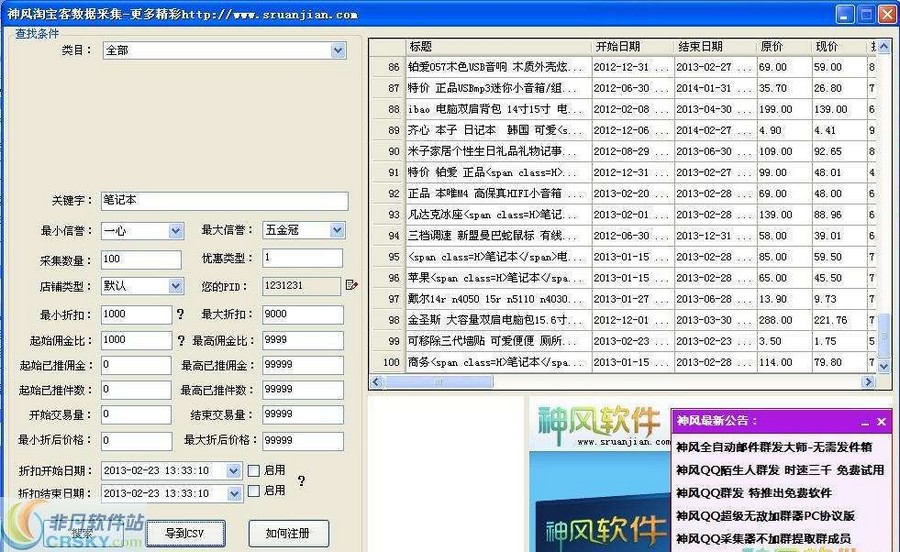Click table vertical scrollbar down arrow

click(x=884, y=366)
